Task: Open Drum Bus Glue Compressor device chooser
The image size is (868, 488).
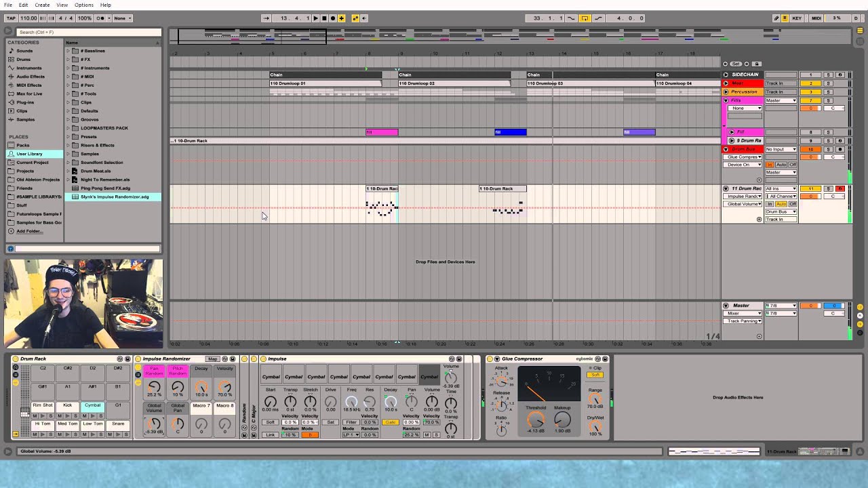Action: [744, 157]
